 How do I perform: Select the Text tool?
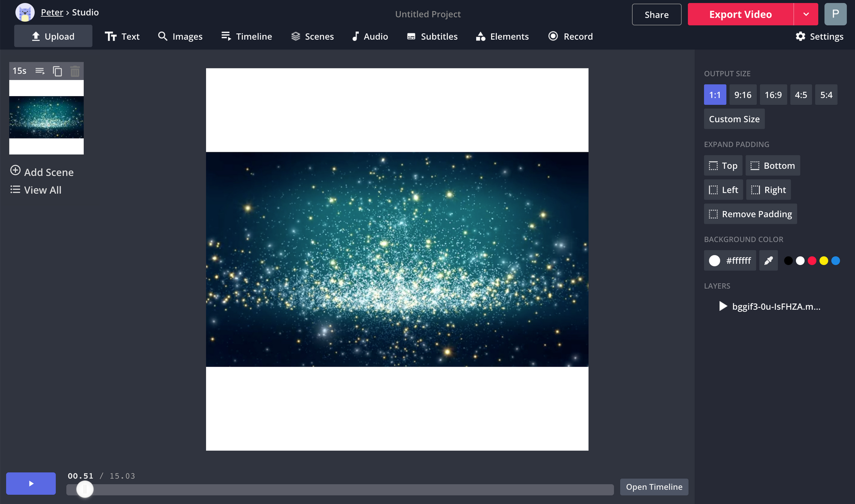tap(122, 36)
